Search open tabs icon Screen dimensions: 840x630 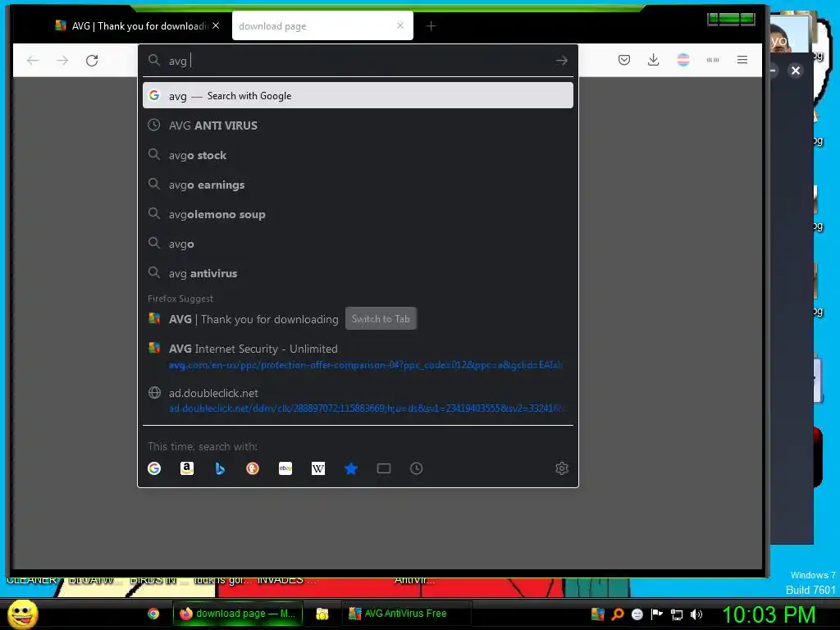click(384, 468)
